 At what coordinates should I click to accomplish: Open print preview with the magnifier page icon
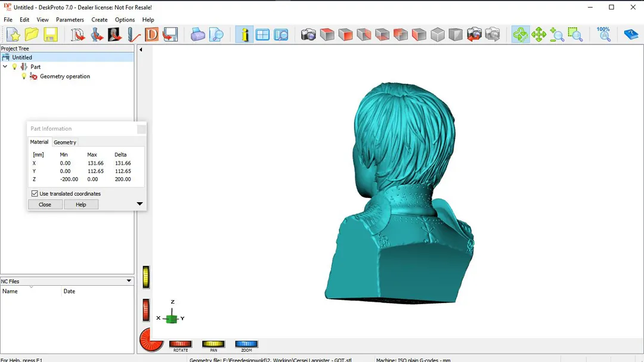[x=216, y=35]
